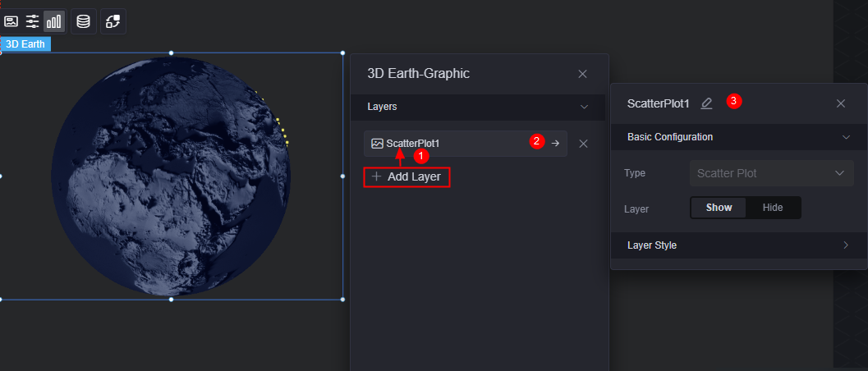The height and width of the screenshot is (371, 868).
Task: Select the bar chart Graphic icon
Action: click(54, 21)
